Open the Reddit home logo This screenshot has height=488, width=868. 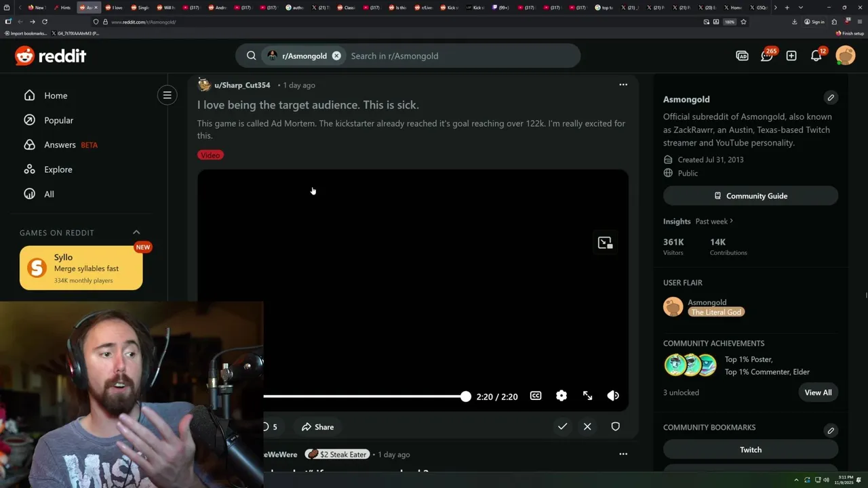(x=50, y=56)
